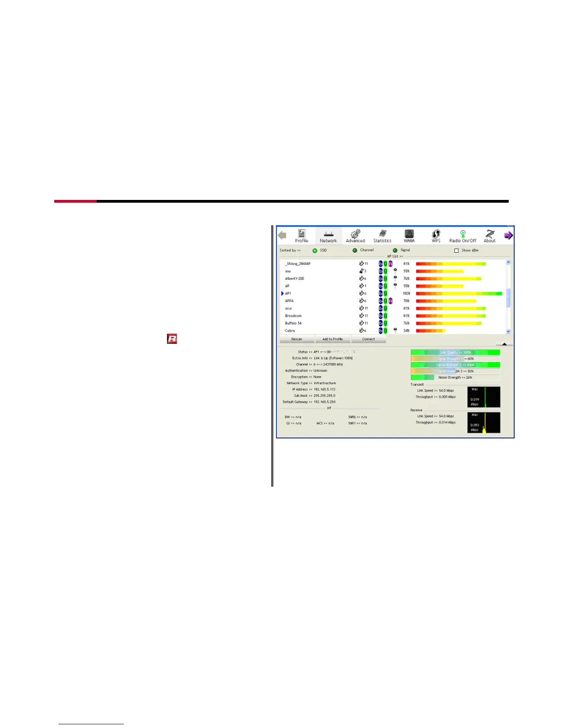Screen dimensions: 563x728
Task: Click the Cobra 34% signal value
Action: (x=407, y=330)
